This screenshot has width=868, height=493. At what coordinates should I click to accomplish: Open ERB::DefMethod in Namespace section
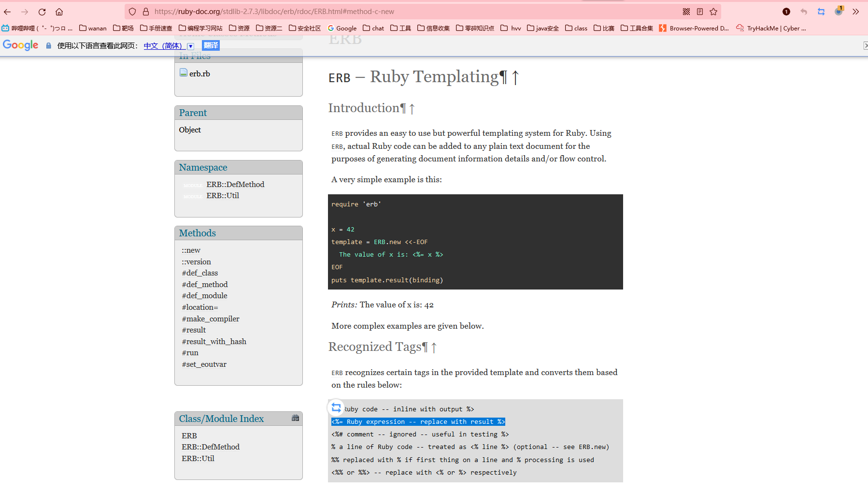click(235, 184)
